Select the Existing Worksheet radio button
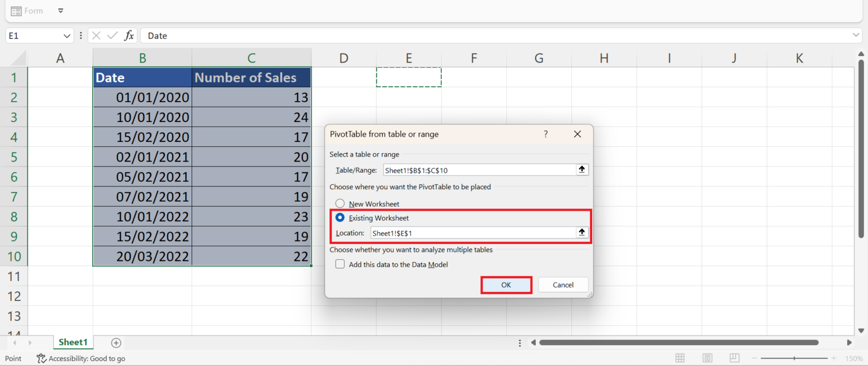This screenshot has width=868, height=366. coord(340,217)
